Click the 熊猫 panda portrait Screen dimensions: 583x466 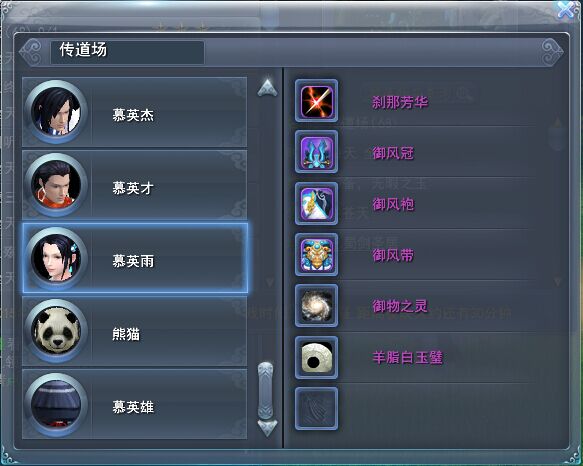point(56,331)
